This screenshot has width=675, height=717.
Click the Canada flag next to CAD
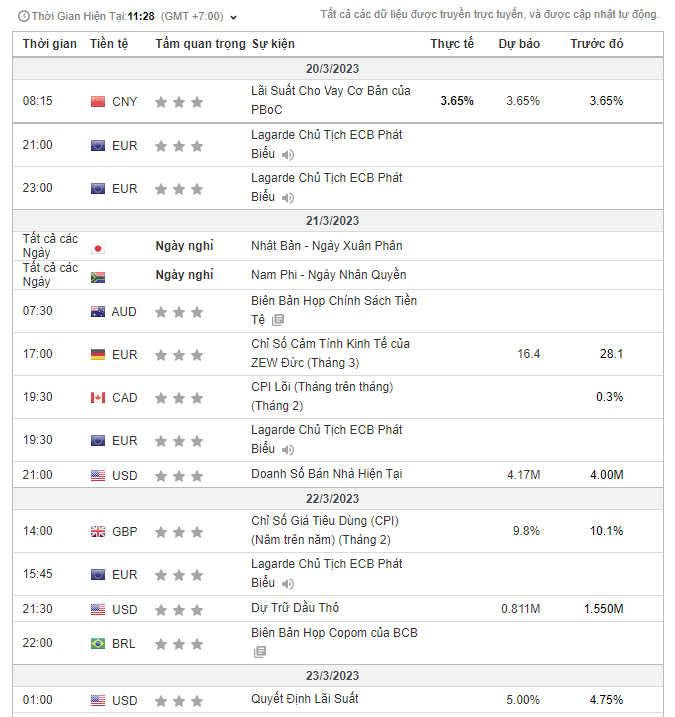[98, 398]
